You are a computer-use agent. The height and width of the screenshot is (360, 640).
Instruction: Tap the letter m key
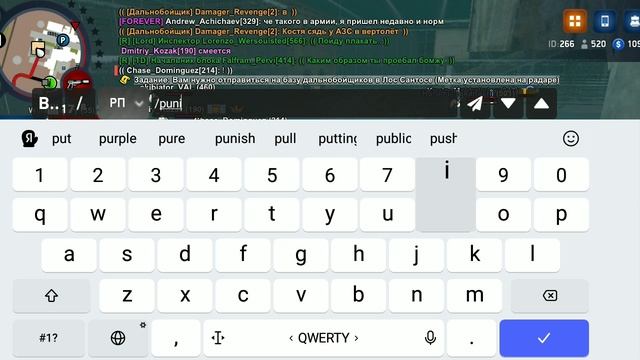click(x=474, y=296)
